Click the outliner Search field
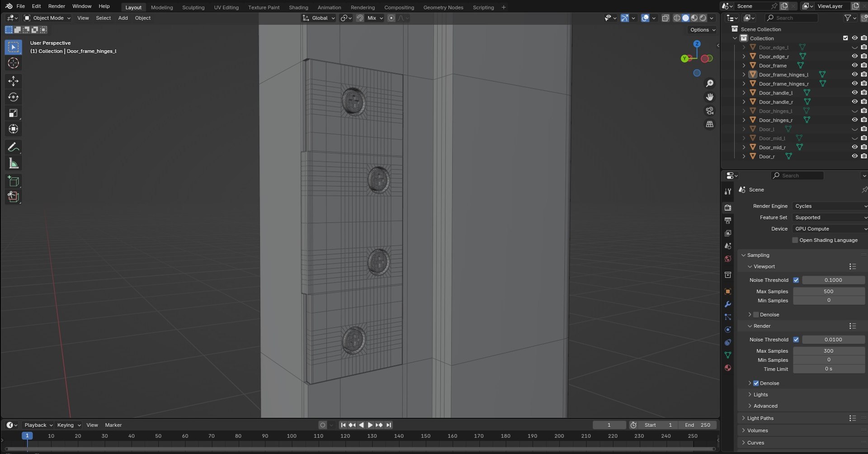This screenshot has width=868, height=454. point(791,18)
